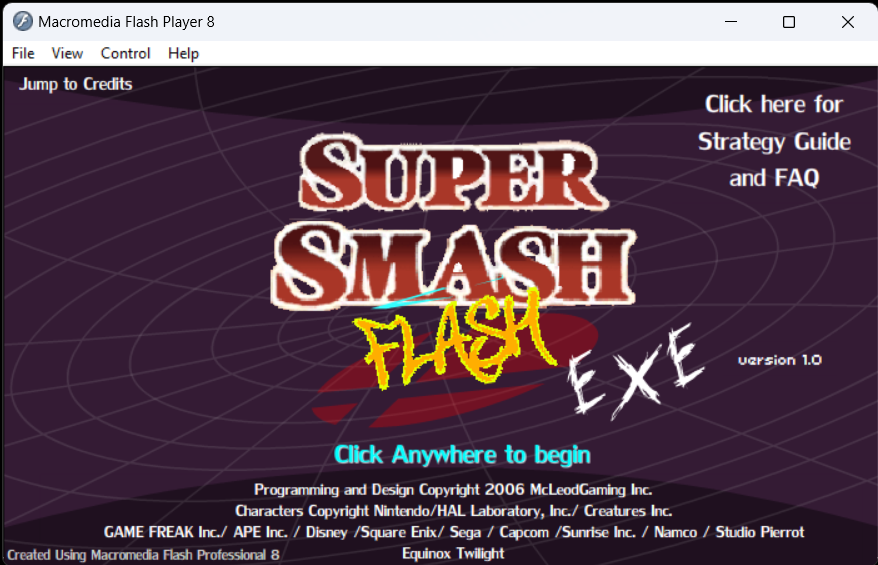878x565 pixels.
Task: Open the Control menu
Action: tap(125, 53)
